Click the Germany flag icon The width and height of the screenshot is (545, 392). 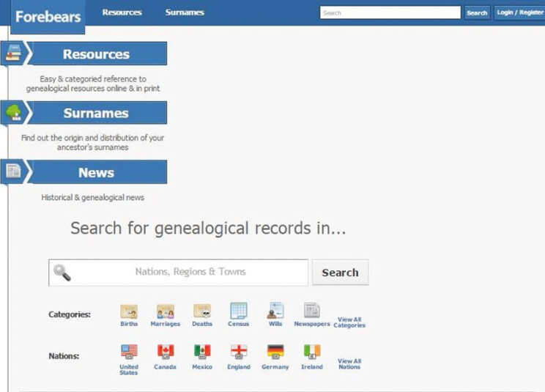(x=275, y=352)
